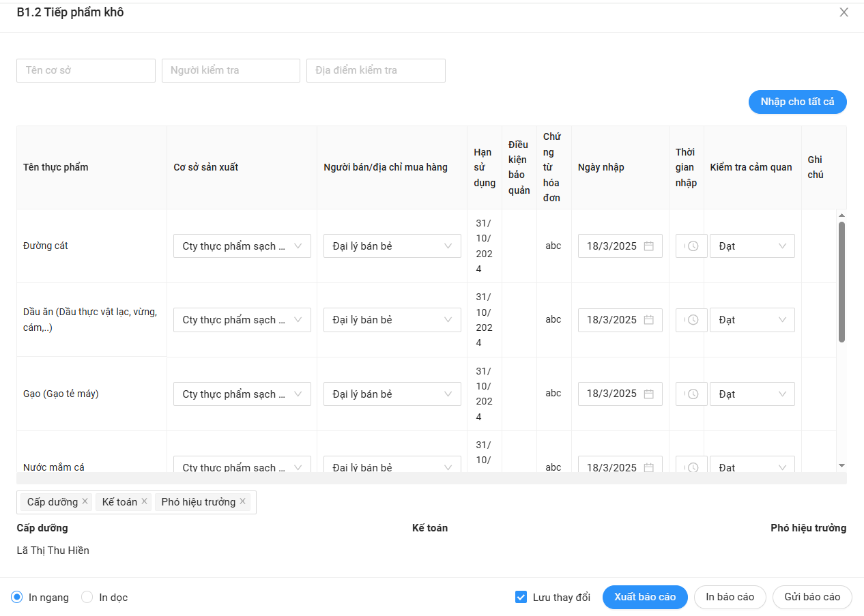Click the Xuất báo cáo button
This screenshot has height=616, width=864.
pyautogui.click(x=645, y=597)
